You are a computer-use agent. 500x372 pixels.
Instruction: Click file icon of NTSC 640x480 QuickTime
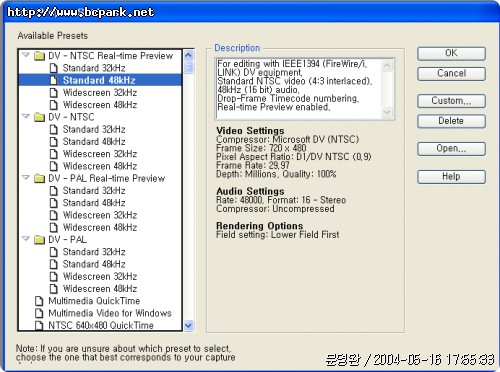(39, 325)
